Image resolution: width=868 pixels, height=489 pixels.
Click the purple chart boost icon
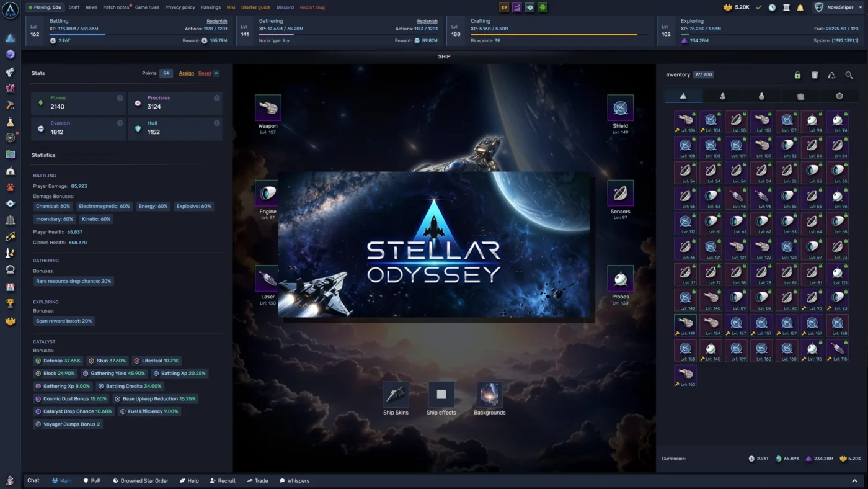point(516,7)
